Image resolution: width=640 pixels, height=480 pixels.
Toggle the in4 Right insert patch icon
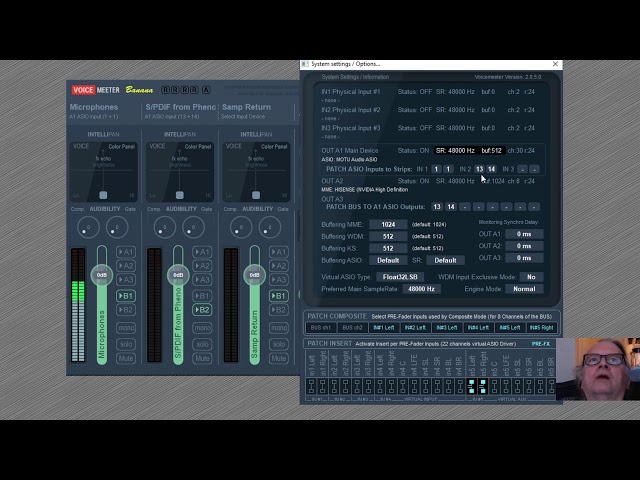point(391,386)
